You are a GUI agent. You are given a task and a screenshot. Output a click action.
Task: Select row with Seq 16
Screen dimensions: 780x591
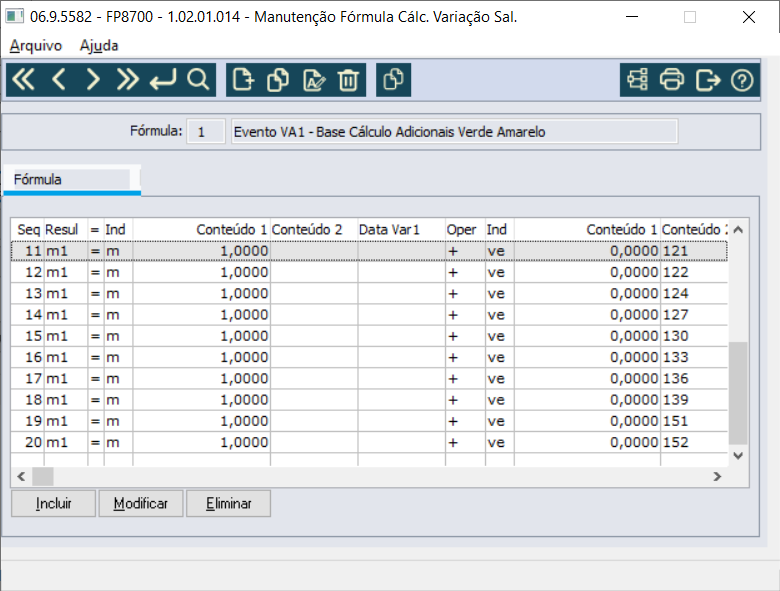369,358
